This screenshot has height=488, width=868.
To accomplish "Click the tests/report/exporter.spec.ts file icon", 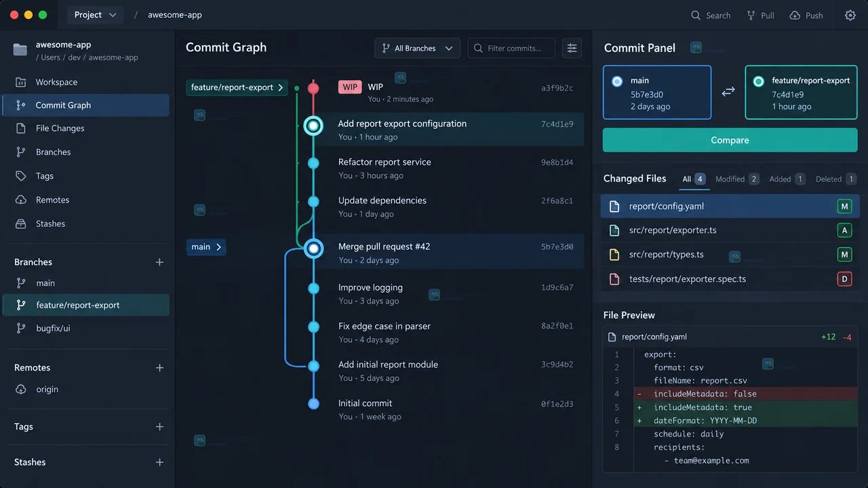I will pyautogui.click(x=614, y=279).
